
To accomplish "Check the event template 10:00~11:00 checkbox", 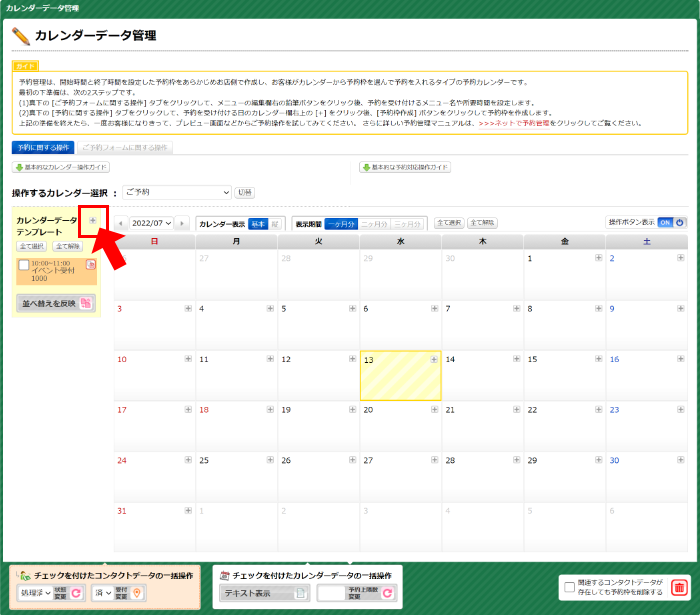I will coord(24,265).
